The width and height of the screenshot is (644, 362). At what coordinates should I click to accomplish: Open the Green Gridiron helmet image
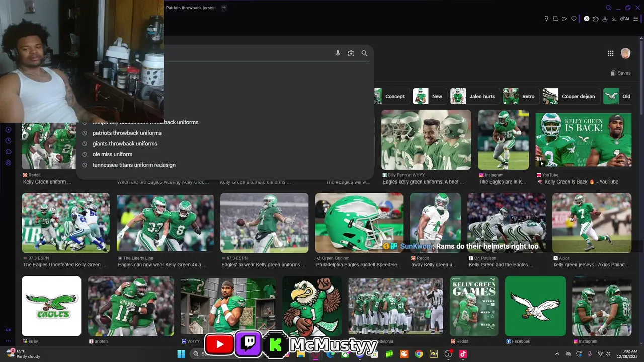tap(359, 223)
